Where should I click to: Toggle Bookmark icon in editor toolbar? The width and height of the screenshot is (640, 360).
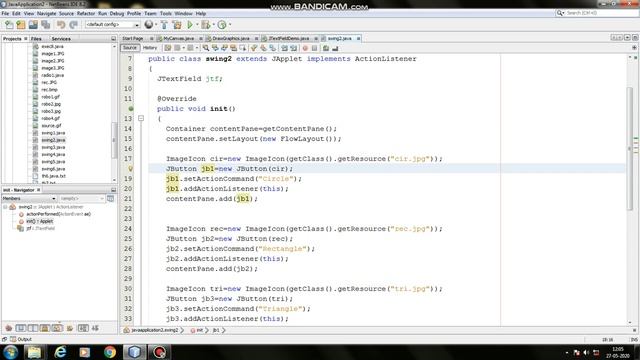point(272,48)
